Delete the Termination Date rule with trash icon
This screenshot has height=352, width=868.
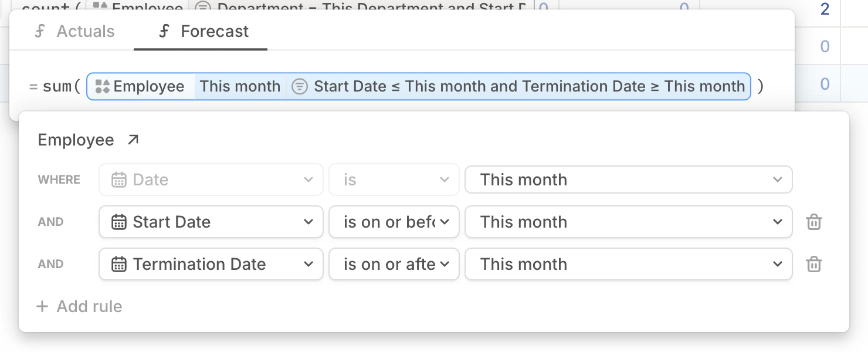813,264
